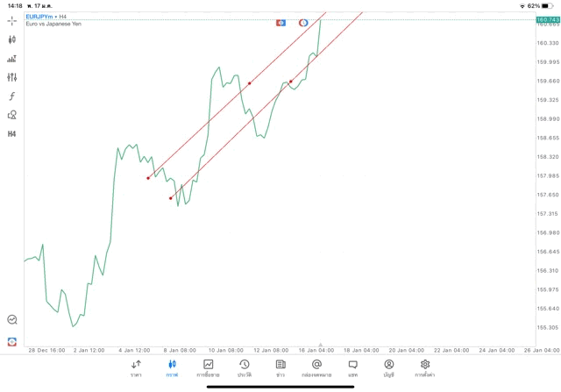Tap the green 160.743 current price label
The image size is (561, 392).
click(x=548, y=19)
